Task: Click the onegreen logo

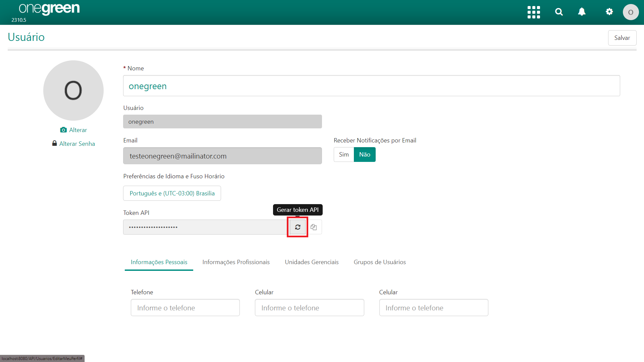Action: pos(49,9)
